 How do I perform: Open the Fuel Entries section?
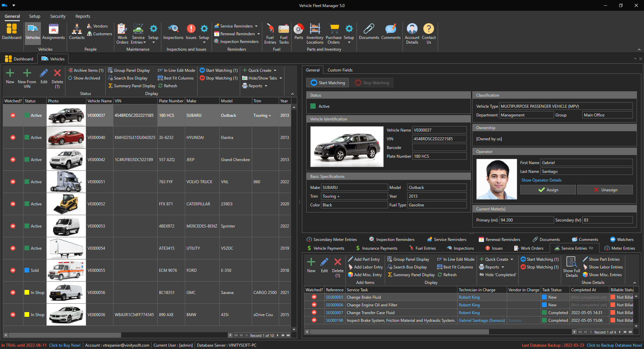(270, 33)
